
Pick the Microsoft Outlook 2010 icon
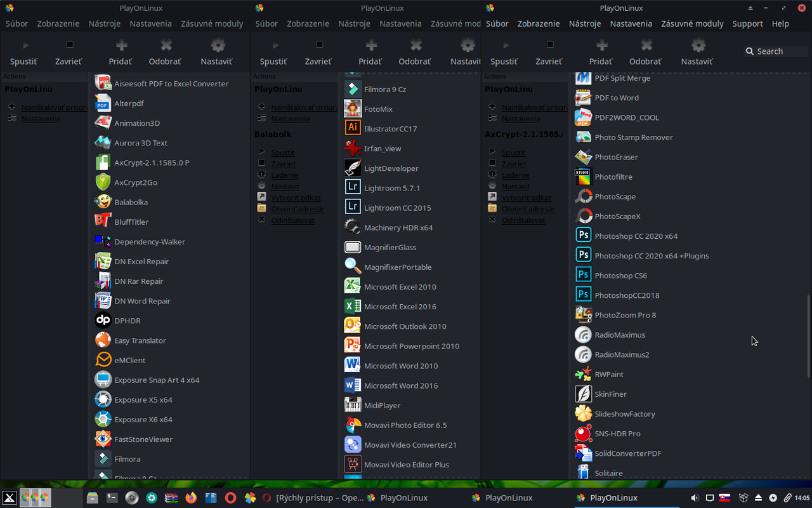[x=353, y=325]
